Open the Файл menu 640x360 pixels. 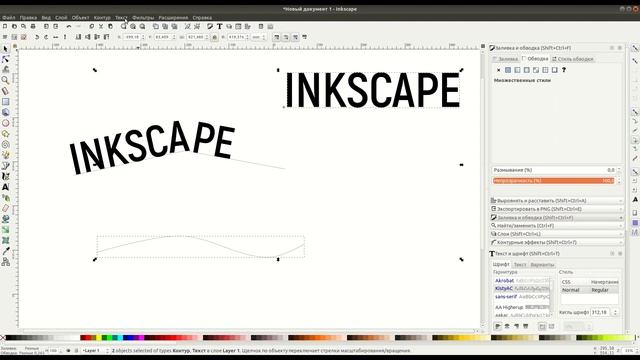pyautogui.click(x=9, y=18)
